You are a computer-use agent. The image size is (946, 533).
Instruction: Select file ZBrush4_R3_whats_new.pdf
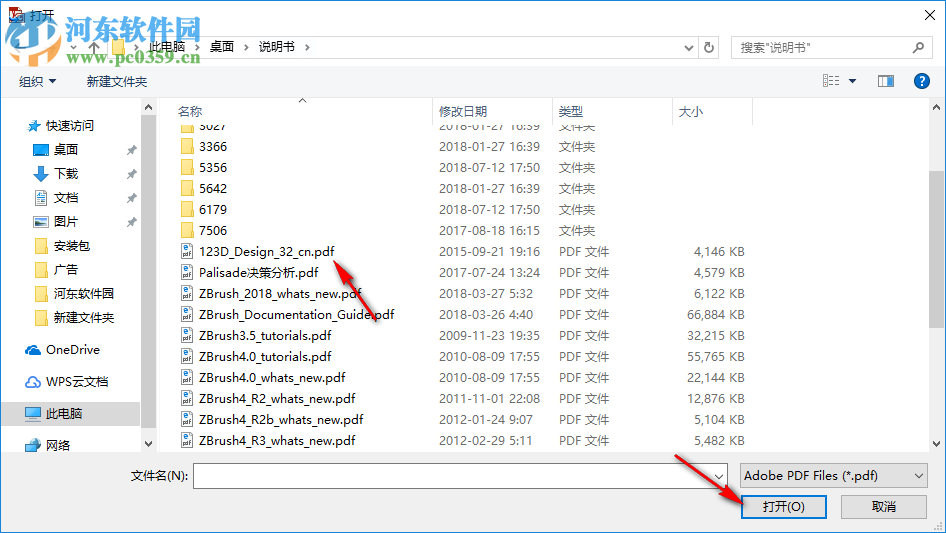click(x=277, y=441)
